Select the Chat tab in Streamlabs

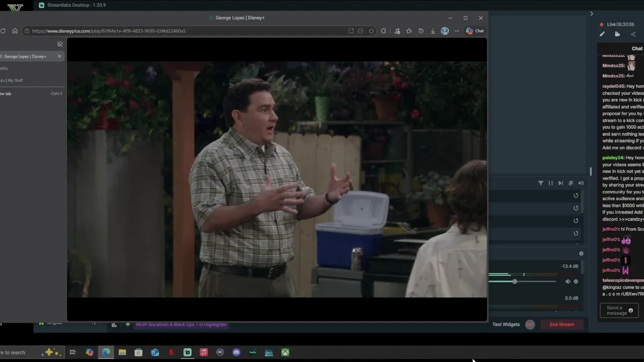click(637, 48)
